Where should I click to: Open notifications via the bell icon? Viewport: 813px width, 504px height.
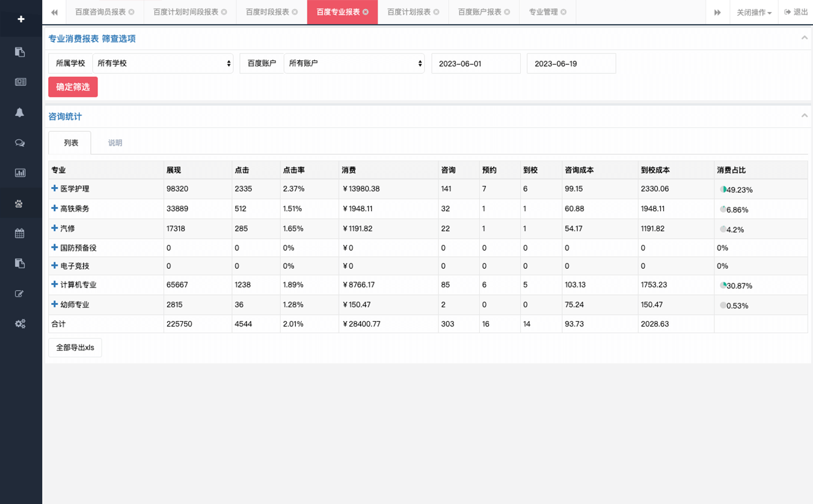pos(20,112)
